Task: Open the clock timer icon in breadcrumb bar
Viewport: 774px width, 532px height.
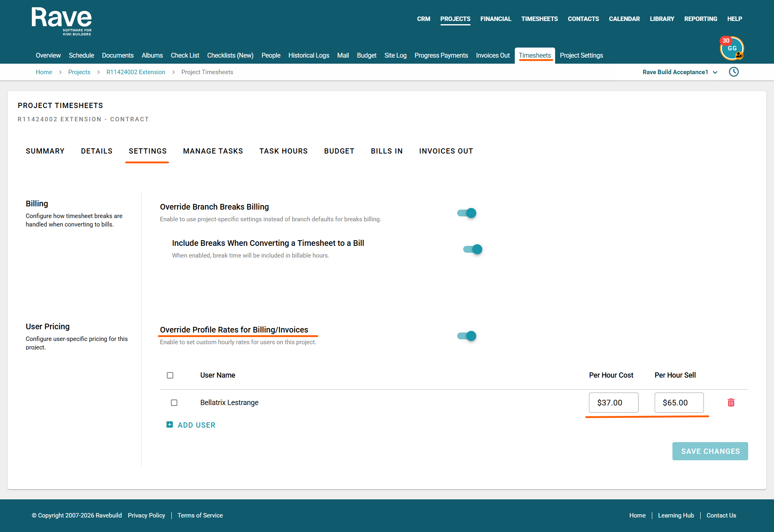Action: tap(734, 72)
